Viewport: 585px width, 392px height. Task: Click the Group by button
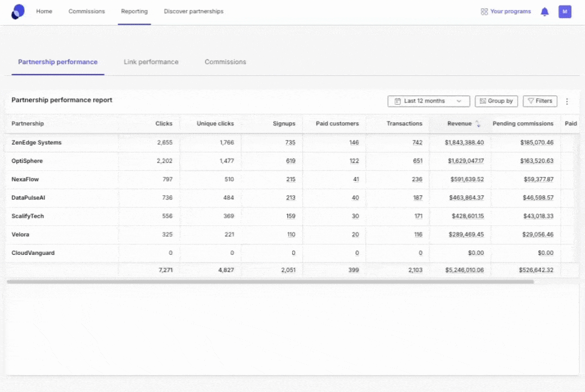[x=496, y=101]
